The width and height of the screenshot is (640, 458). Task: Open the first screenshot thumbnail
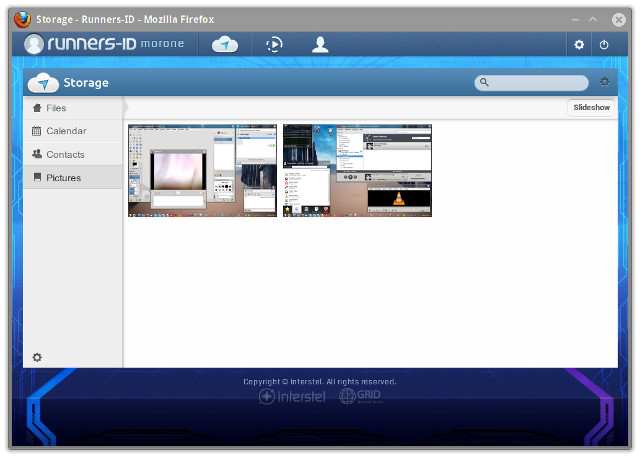click(x=202, y=170)
